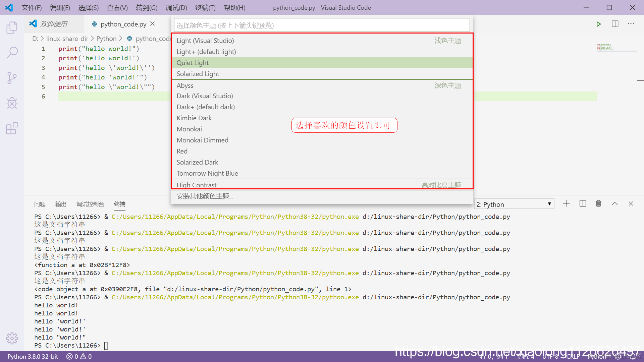Click the VS Code logo in title bar
Image resolution: width=644 pixels, height=362 pixels.
(x=9, y=7)
